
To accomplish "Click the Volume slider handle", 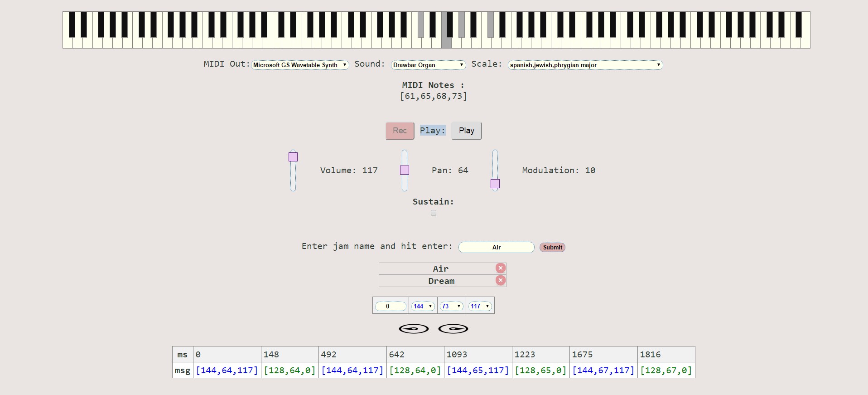I will coord(293,157).
